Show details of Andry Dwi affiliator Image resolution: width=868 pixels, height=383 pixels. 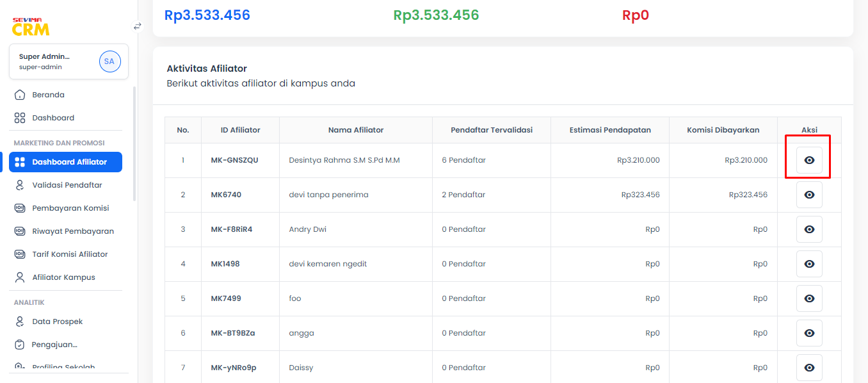click(x=809, y=229)
